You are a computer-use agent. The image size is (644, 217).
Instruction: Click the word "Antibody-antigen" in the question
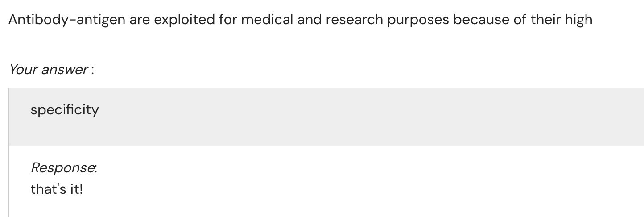pos(67,20)
